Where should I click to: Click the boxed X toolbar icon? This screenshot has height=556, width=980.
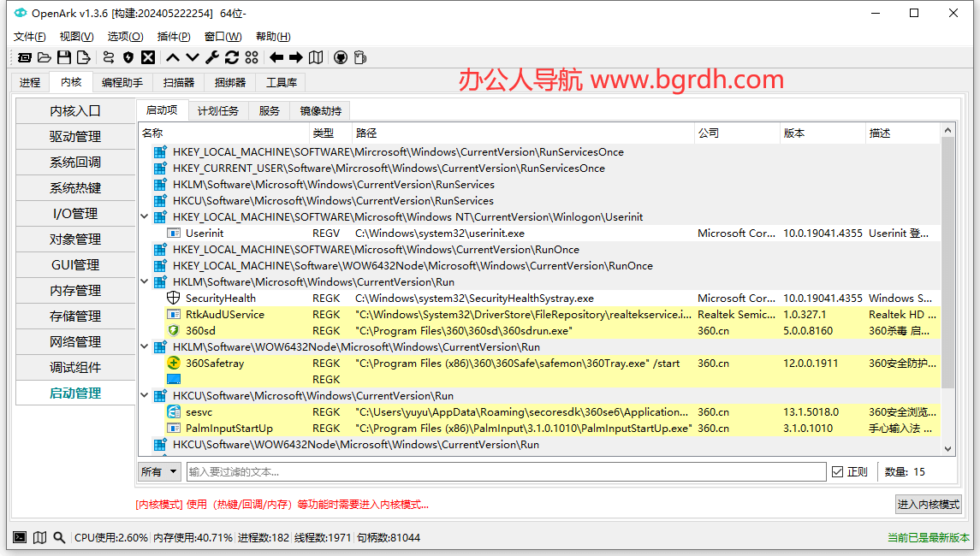148,58
